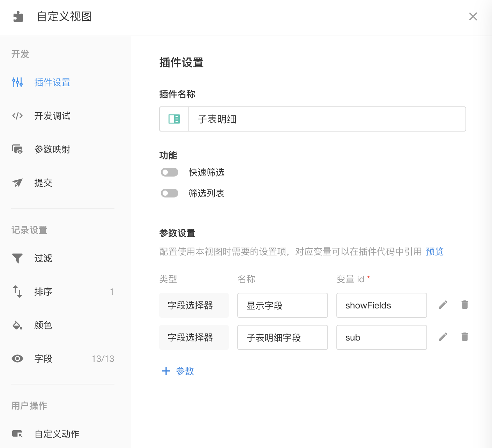Click the 类型 column header
492x448 pixels.
coord(168,279)
